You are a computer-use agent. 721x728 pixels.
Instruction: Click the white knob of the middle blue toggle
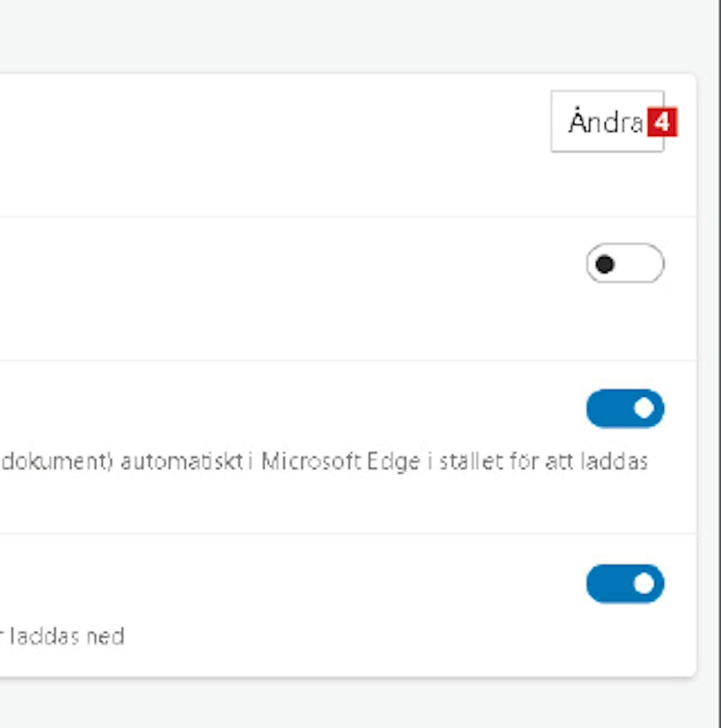(644, 409)
